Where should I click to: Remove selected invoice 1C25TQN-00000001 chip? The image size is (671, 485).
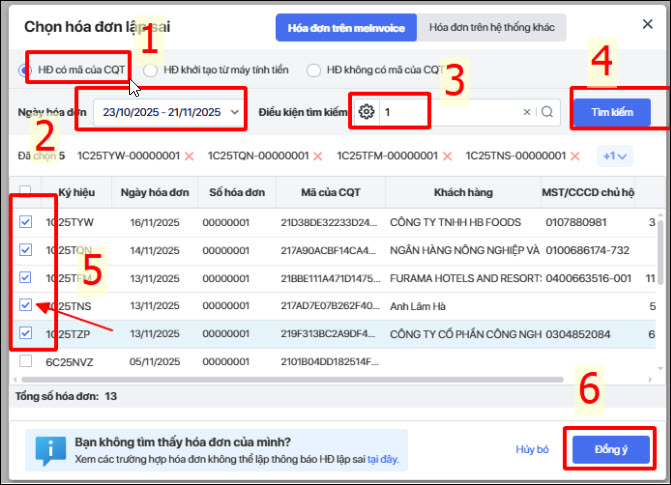[318, 156]
